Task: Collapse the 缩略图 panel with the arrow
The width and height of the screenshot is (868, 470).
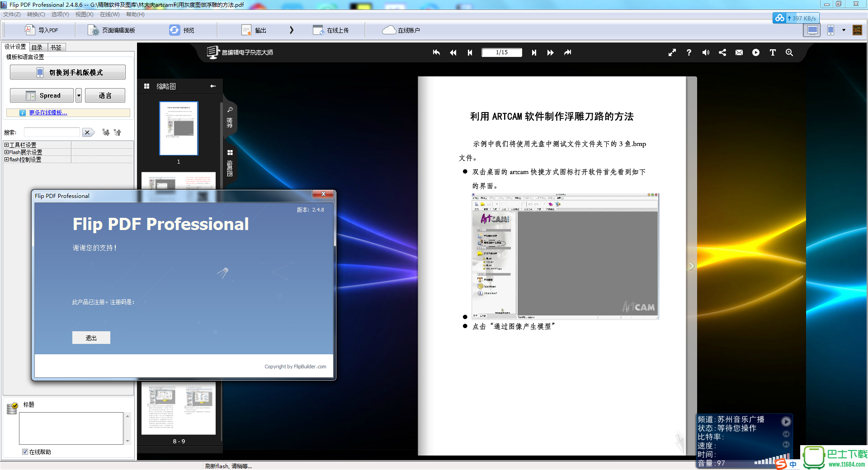Action: click(x=213, y=86)
